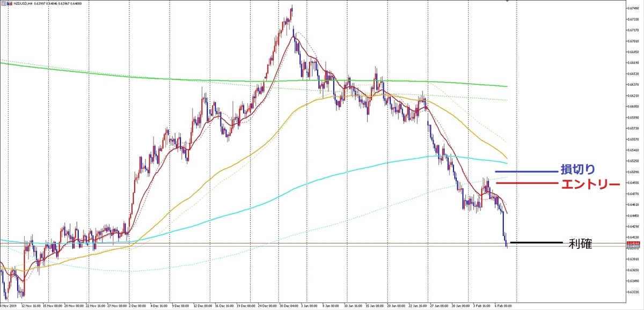The height and width of the screenshot is (310, 644).
Task: Click the 0.64610 price scale label
Action: pos(633,204)
